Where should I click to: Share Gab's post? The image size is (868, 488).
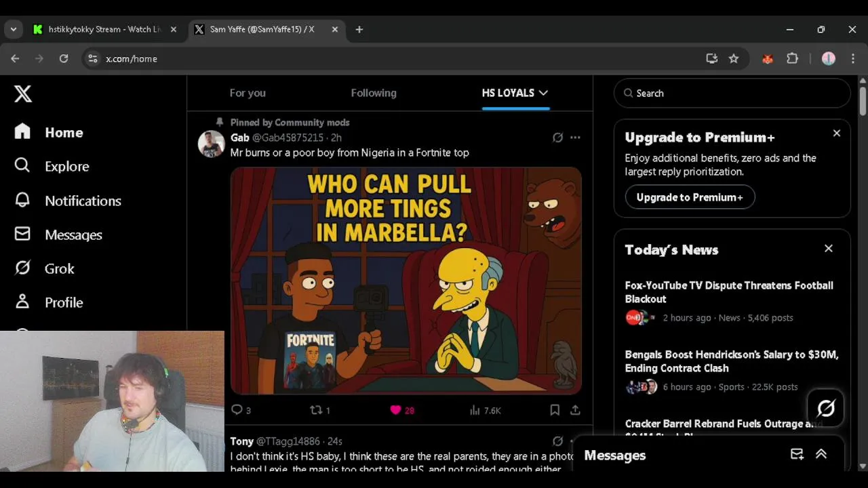(x=575, y=410)
